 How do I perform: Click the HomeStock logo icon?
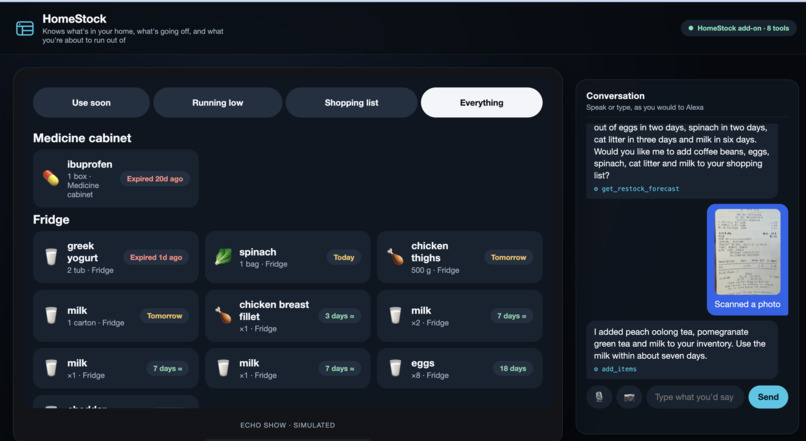pos(25,28)
